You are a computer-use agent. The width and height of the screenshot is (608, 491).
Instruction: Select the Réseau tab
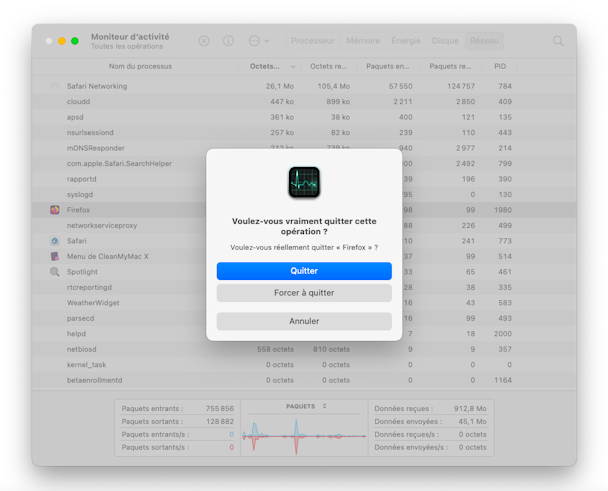484,41
